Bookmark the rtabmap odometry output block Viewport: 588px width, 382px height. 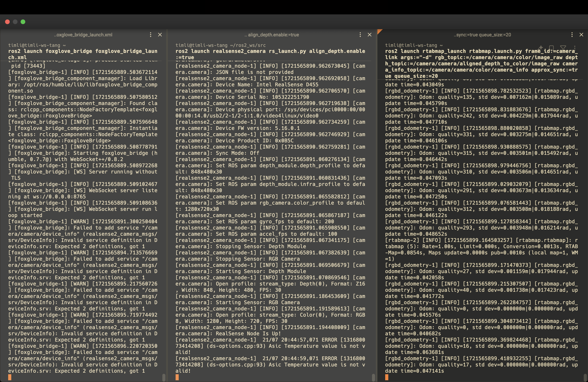click(x=551, y=48)
